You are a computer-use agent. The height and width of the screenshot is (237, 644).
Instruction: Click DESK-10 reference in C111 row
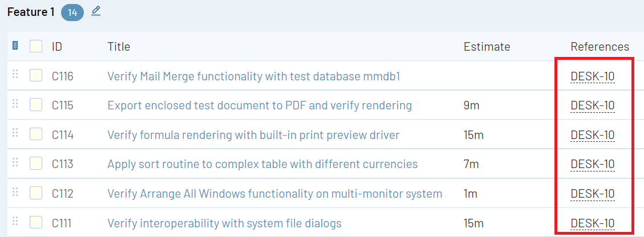(x=593, y=223)
